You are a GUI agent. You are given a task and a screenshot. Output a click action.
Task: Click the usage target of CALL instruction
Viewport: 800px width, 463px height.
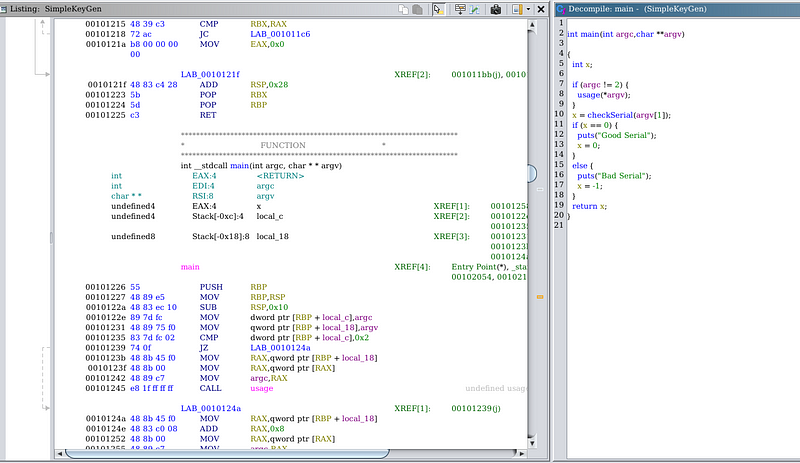(x=262, y=388)
